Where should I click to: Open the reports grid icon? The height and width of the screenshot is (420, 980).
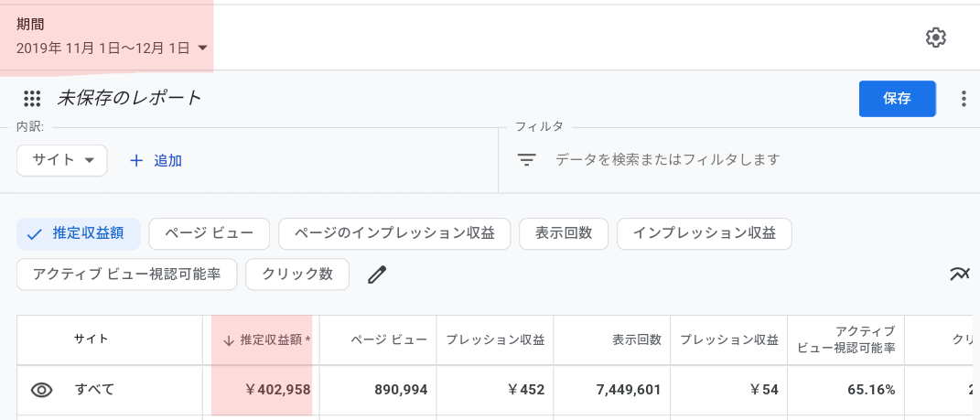32,99
